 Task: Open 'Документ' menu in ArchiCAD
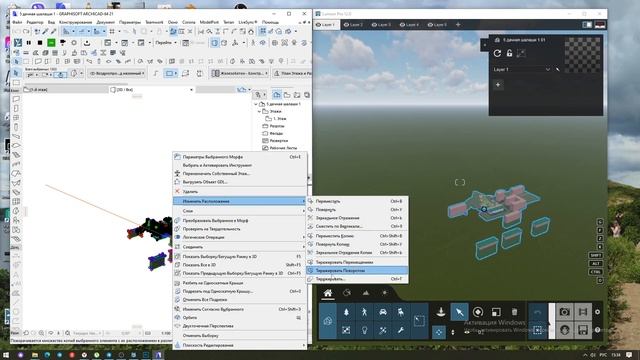106,22
